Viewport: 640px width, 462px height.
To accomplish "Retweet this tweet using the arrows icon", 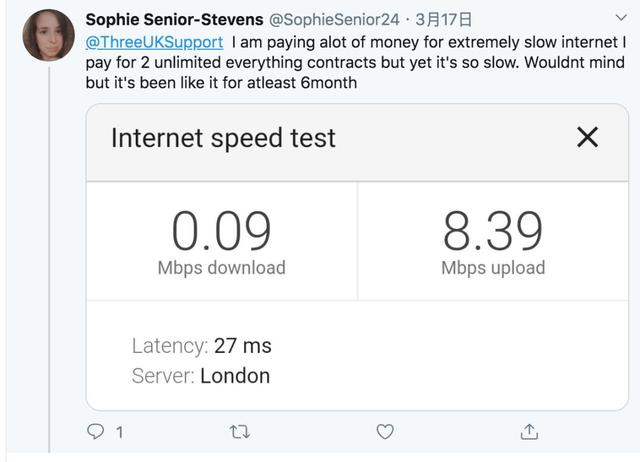I will (240, 432).
